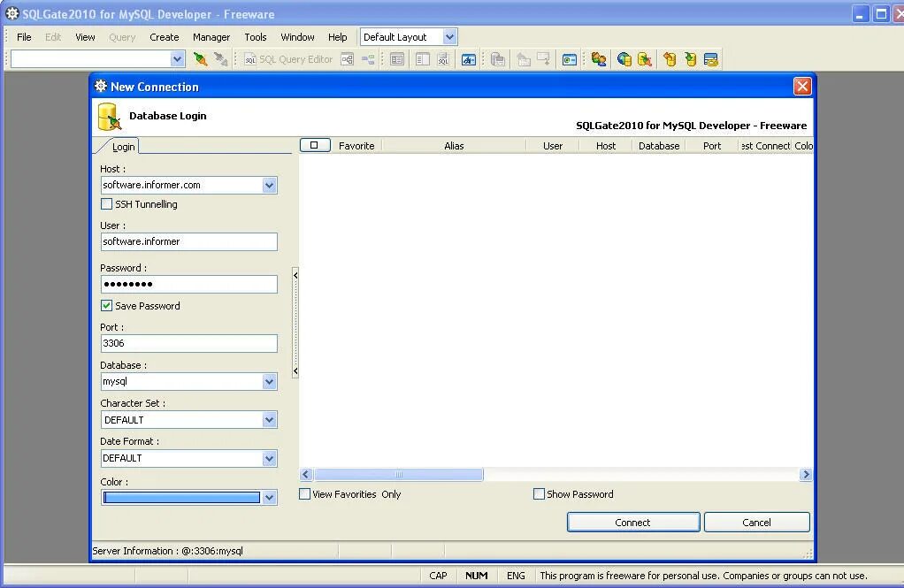This screenshot has height=588, width=904.
Task: Click the horizontal scrollbar thumb in connection list
Action: point(398,475)
